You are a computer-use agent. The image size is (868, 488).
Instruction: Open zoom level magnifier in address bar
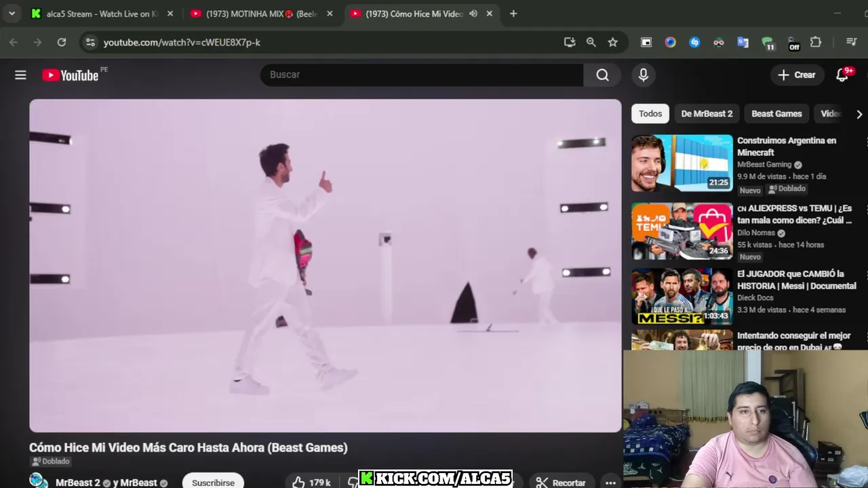591,42
